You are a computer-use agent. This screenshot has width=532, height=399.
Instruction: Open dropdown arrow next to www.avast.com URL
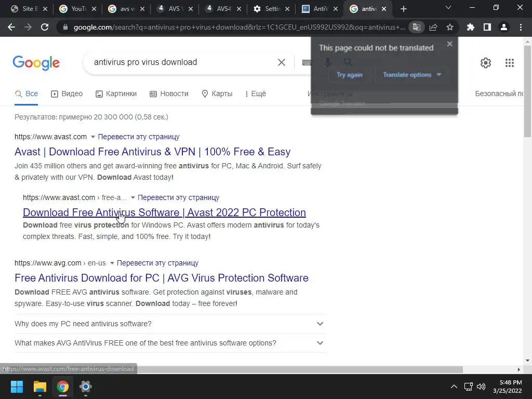click(92, 137)
